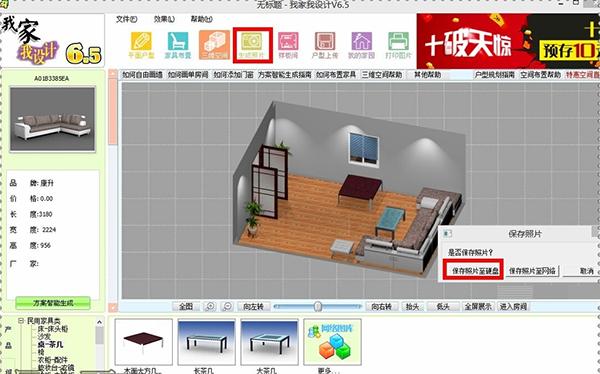Collapse the 民间家具类 tree node
The image size is (600, 374).
[x=21, y=321]
